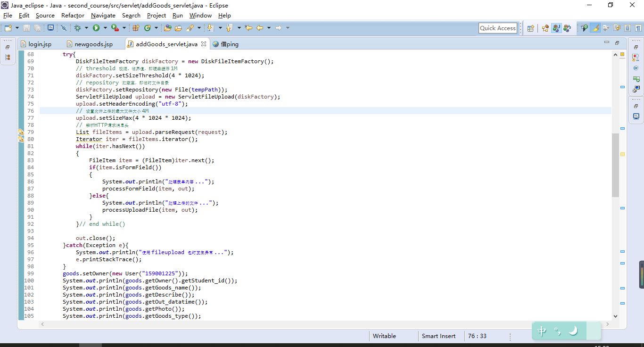Toggle Chinese input mode 中
Image resolution: width=644 pixels, height=347 pixels.
point(542,331)
